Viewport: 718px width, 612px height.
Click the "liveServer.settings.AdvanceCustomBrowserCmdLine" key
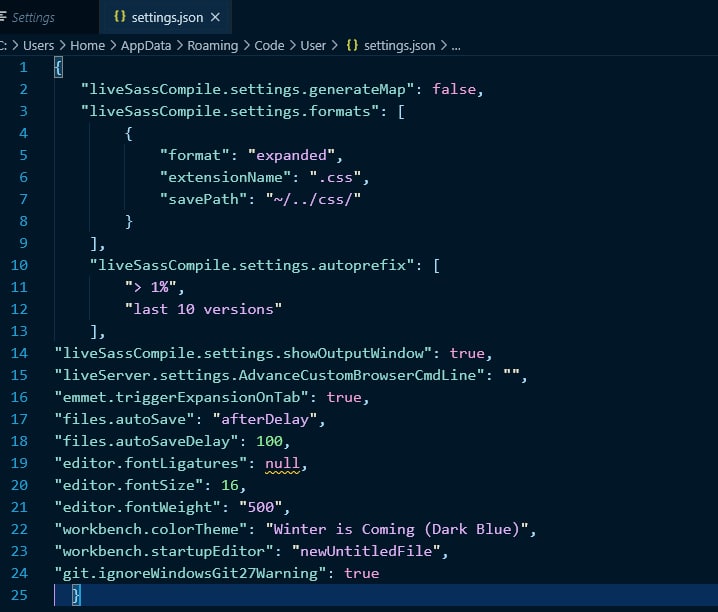click(270, 375)
